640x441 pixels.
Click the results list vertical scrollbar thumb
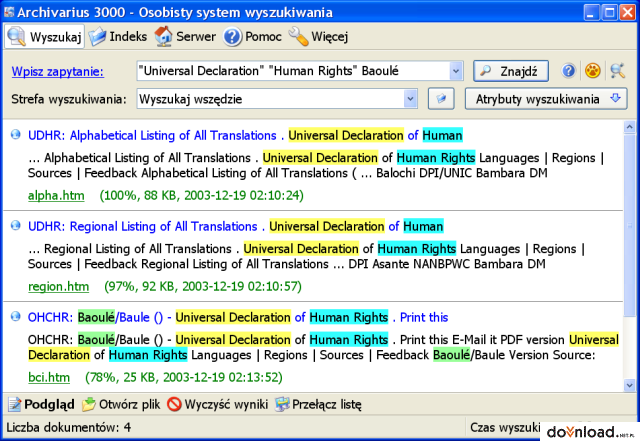coord(629,225)
